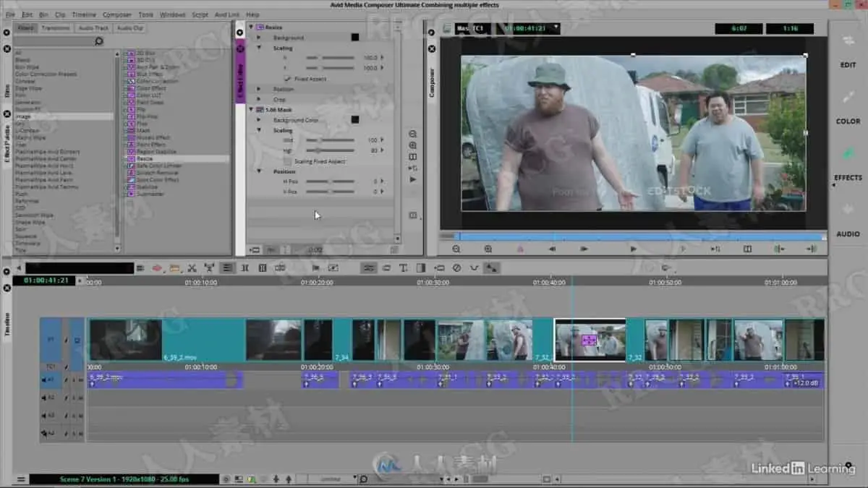Select the Timewarp category in Effect Palette

coord(27,244)
